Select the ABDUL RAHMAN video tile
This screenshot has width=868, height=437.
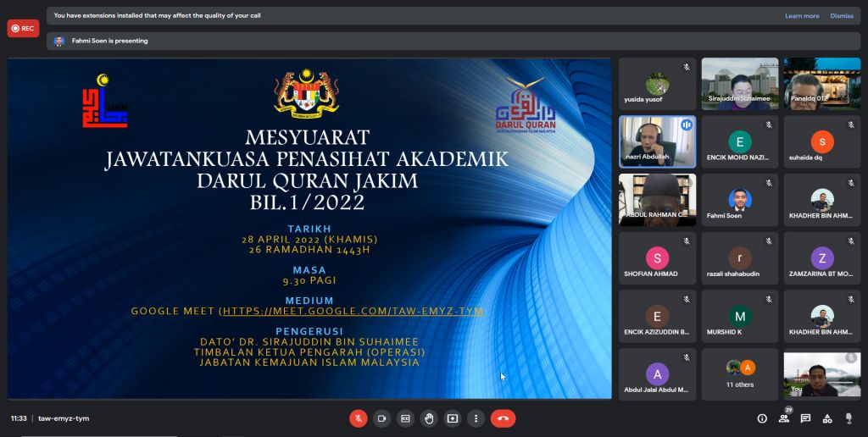tap(657, 200)
